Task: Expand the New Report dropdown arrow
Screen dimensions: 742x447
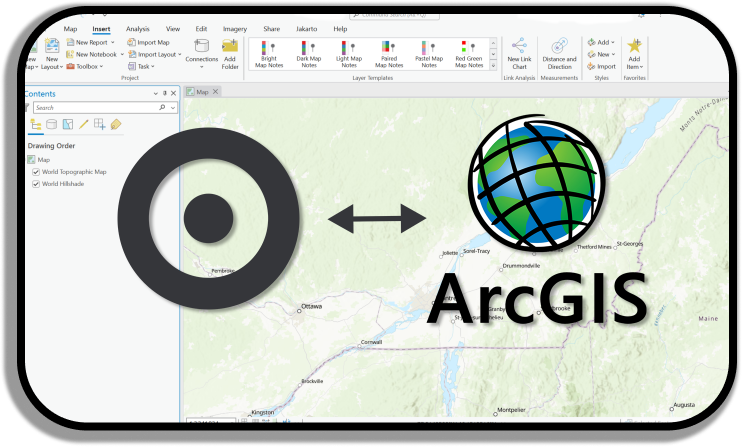Action: coord(113,43)
